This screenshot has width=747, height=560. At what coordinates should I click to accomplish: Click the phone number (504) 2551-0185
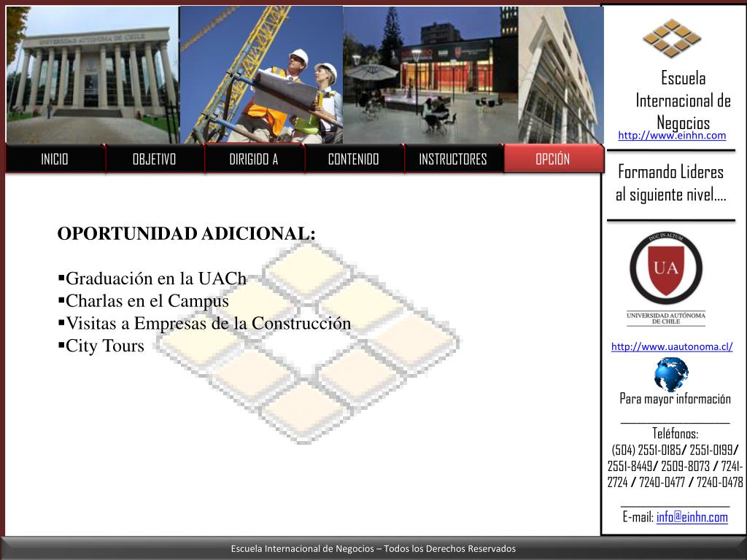[646, 450]
